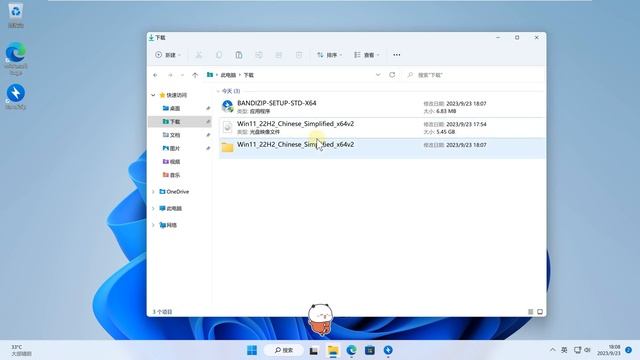The image size is (640, 360).
Task: Open Pictures folder in the sidebar
Action: [171, 148]
